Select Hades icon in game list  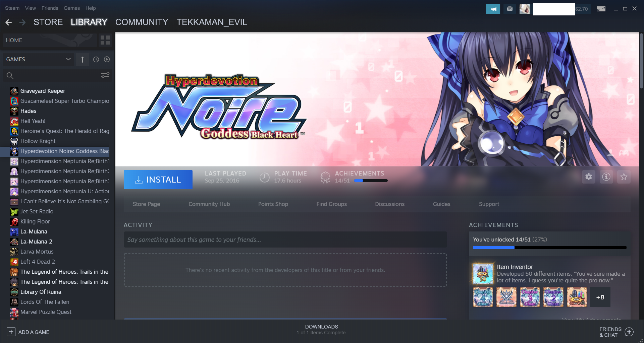click(14, 111)
